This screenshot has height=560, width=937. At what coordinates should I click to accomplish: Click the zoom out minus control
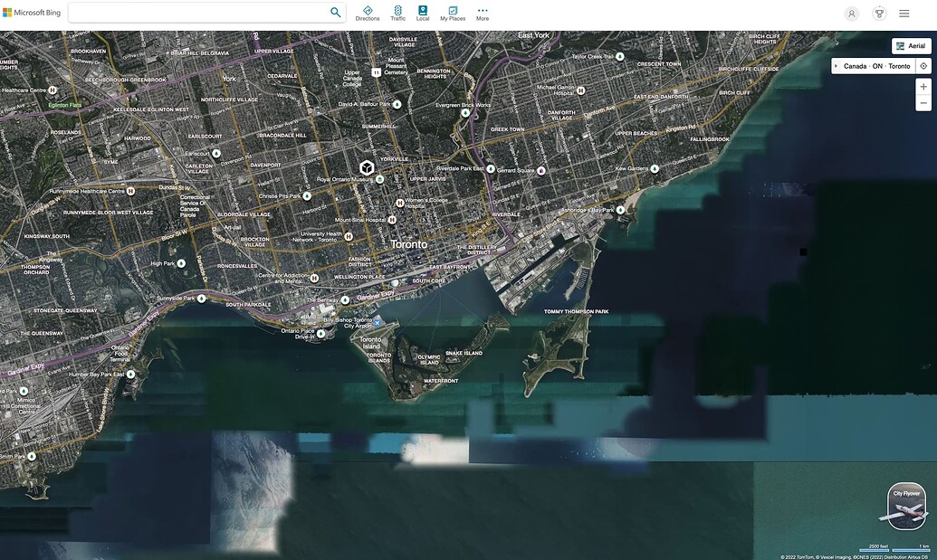[x=921, y=101]
